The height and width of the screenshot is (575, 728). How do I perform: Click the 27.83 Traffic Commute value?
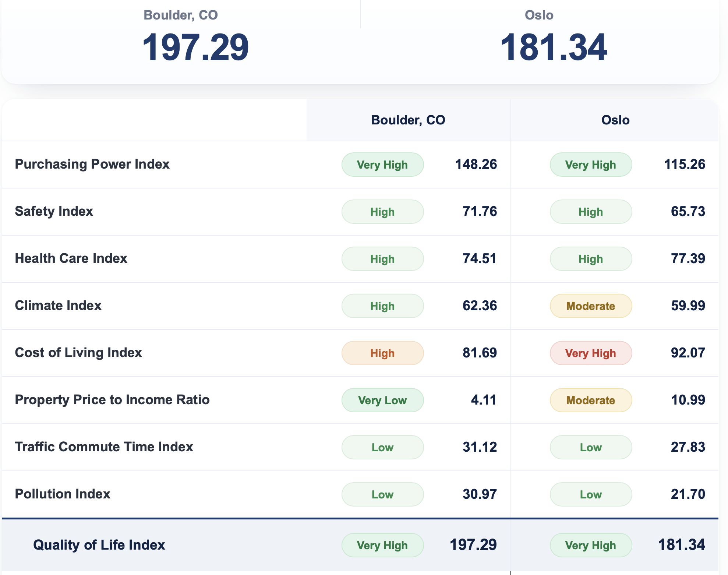688,447
